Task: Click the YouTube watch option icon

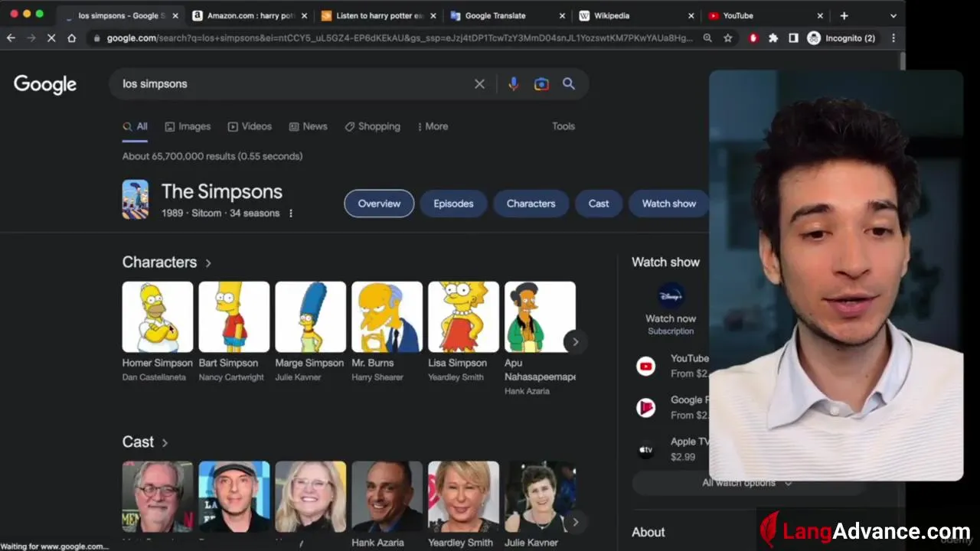Action: [646, 367]
